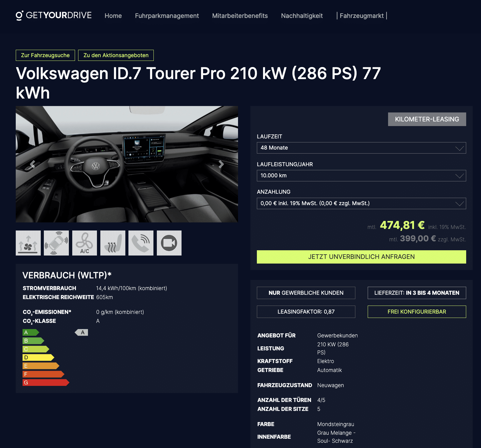Click the Grau Melange - Soul- Schwarz value
Viewport: 481px width, 448px height.
tap(336, 437)
